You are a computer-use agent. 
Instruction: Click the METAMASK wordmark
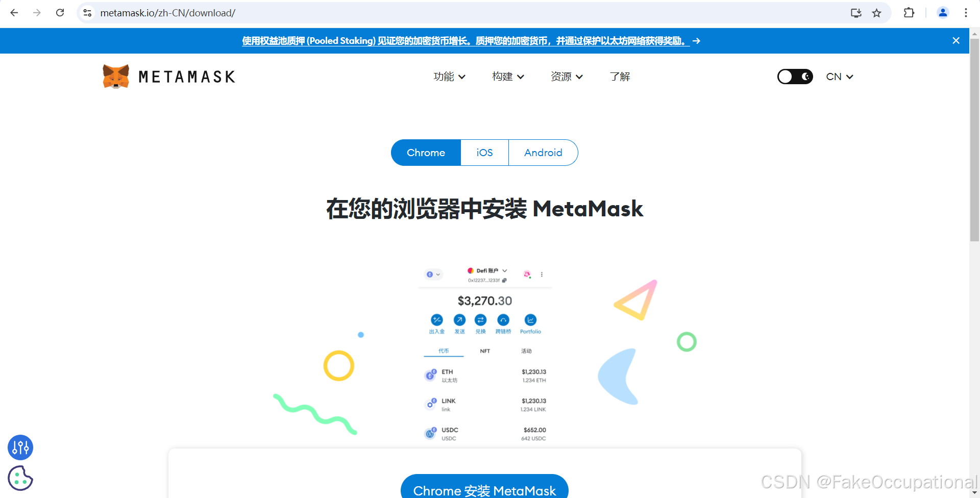187,77
